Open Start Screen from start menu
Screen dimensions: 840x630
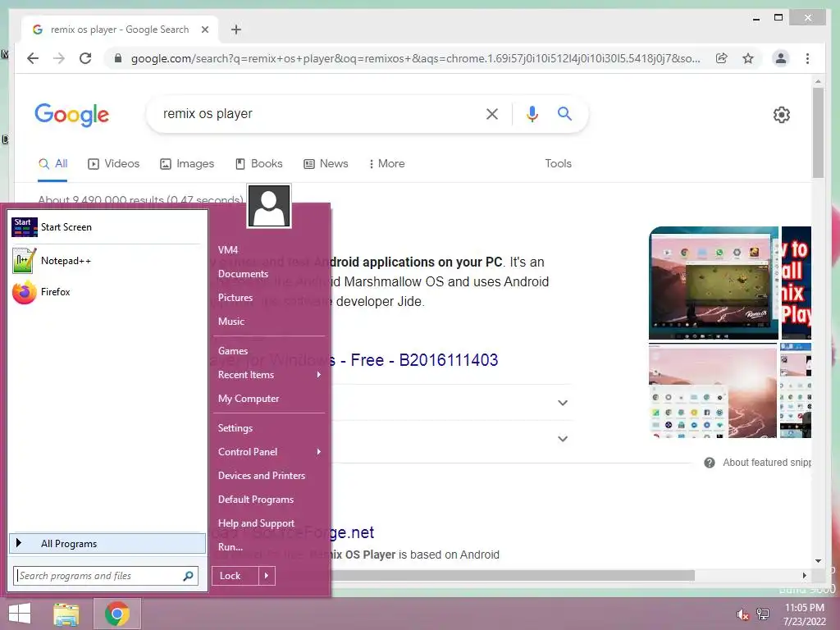106,227
